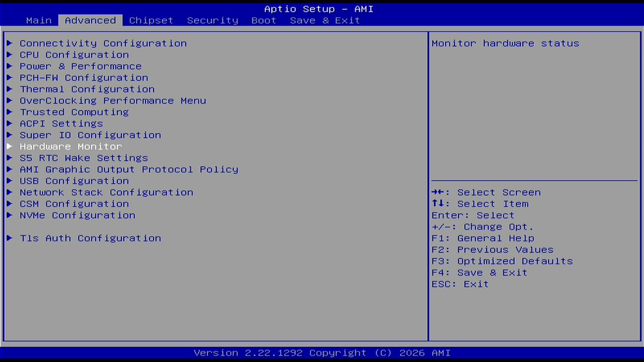Select Thermal Configuration entry
Screen dimensions: 644x362
point(87,89)
